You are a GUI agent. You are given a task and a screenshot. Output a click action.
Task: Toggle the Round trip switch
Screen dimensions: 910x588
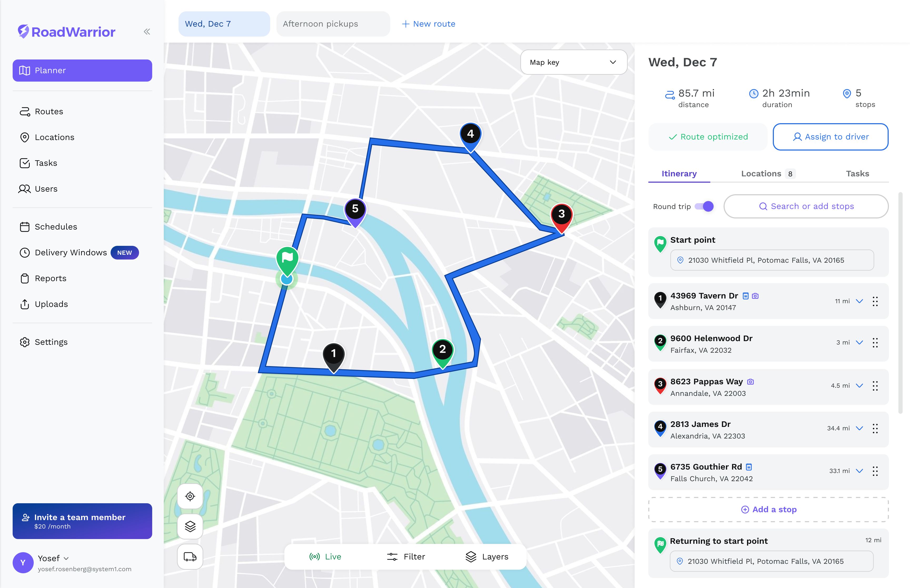click(x=704, y=206)
